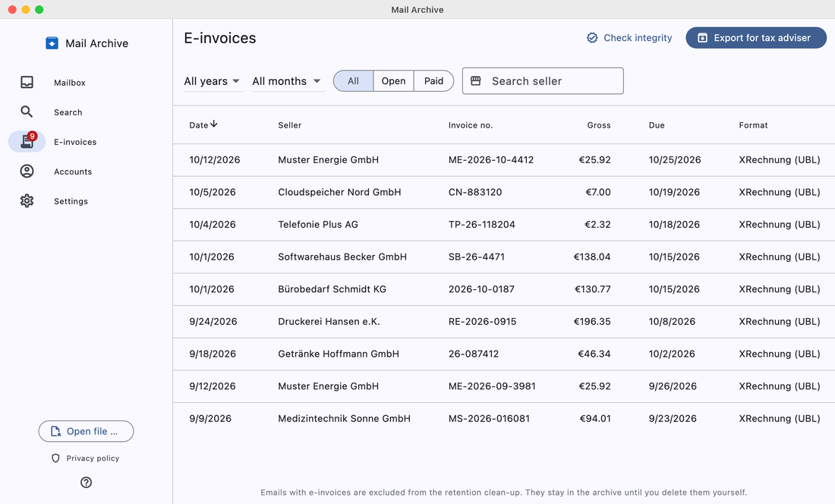Click the help question mark icon
Image resolution: width=835 pixels, height=504 pixels.
[x=86, y=482]
